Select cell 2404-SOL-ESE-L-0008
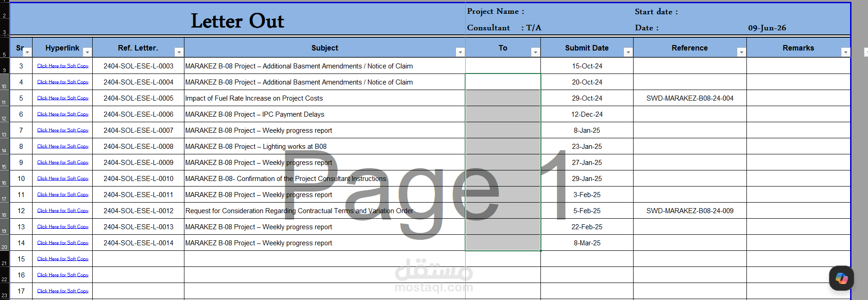The height and width of the screenshot is (300, 868). coord(139,147)
